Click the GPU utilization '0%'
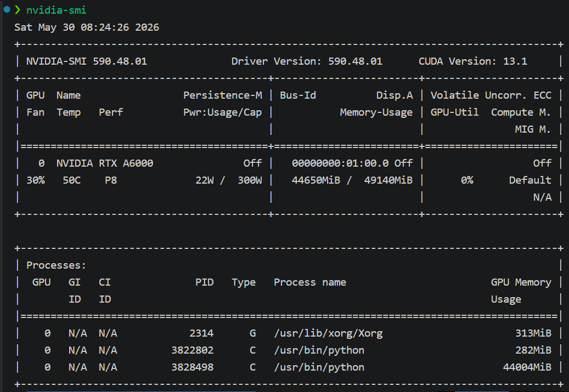569x392 pixels. [467, 180]
